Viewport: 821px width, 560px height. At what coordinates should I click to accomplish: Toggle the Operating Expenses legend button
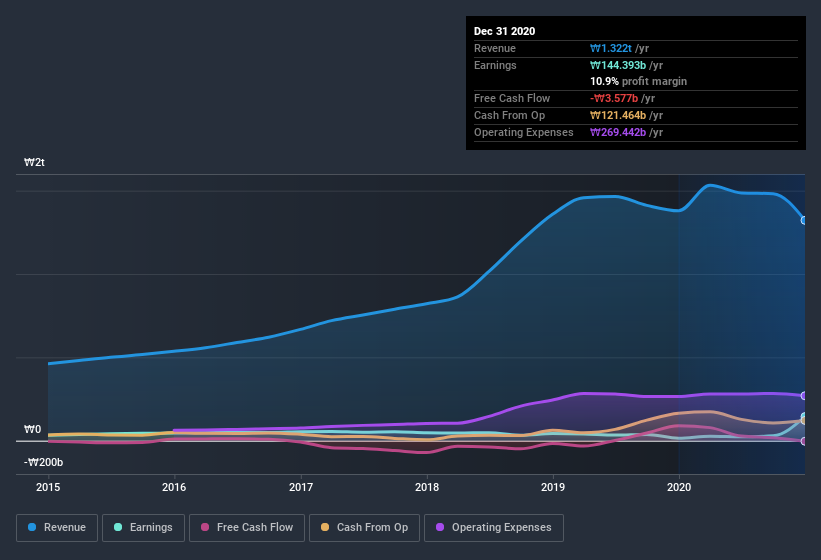(494, 528)
